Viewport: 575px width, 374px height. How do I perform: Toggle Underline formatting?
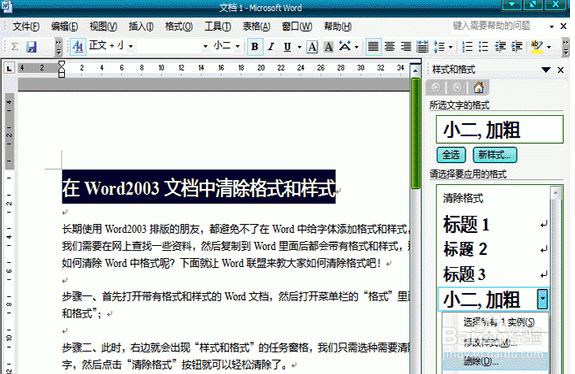click(287, 47)
